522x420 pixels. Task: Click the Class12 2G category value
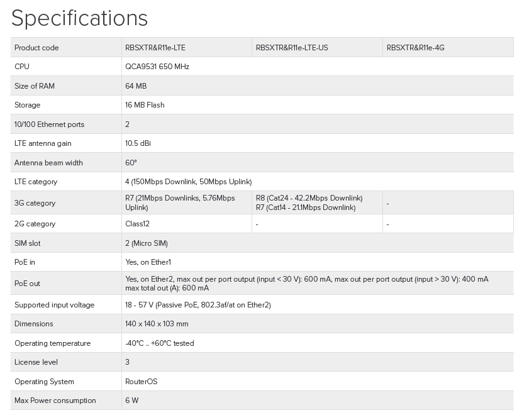pos(137,224)
